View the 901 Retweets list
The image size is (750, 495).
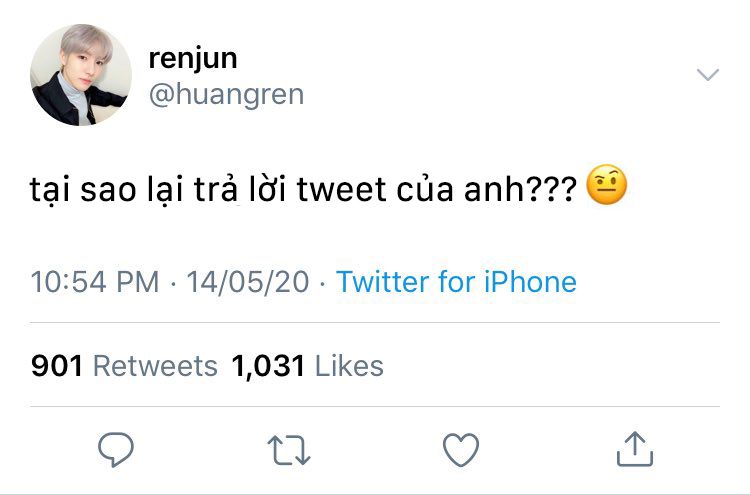(x=124, y=366)
